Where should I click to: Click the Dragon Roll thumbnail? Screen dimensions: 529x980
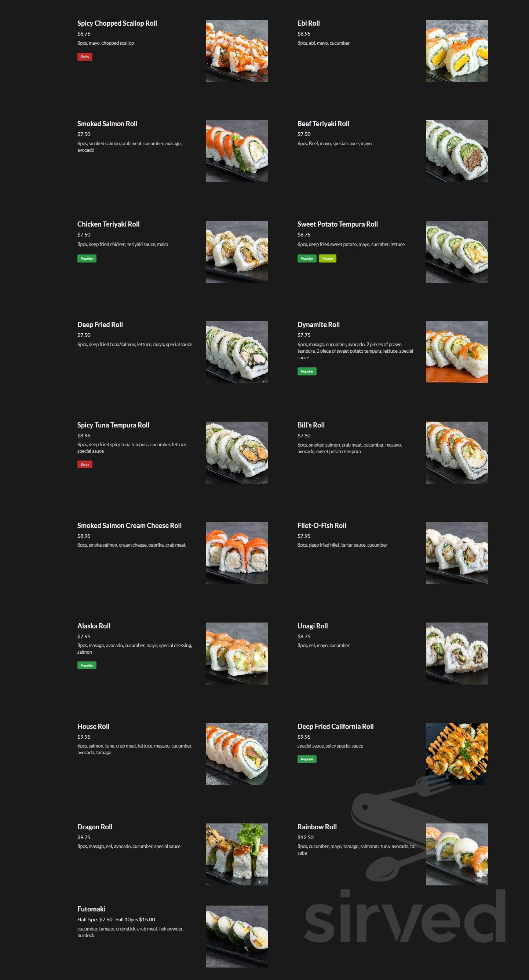point(236,854)
